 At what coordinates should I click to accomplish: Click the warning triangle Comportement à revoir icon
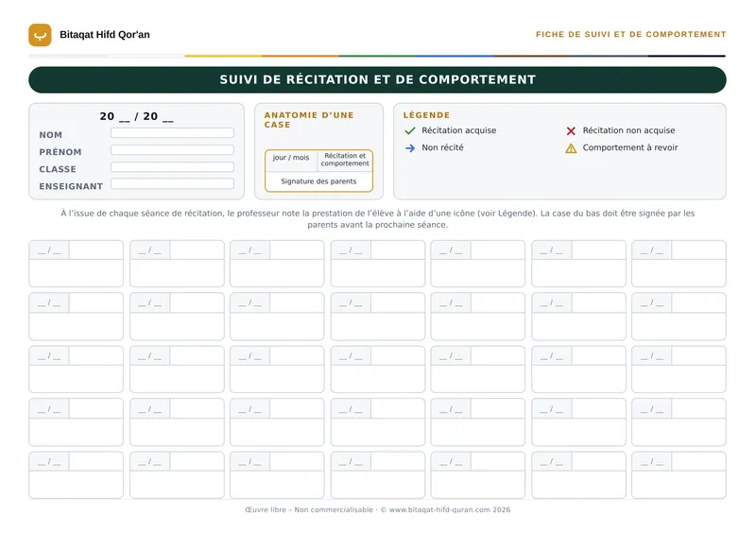click(571, 148)
